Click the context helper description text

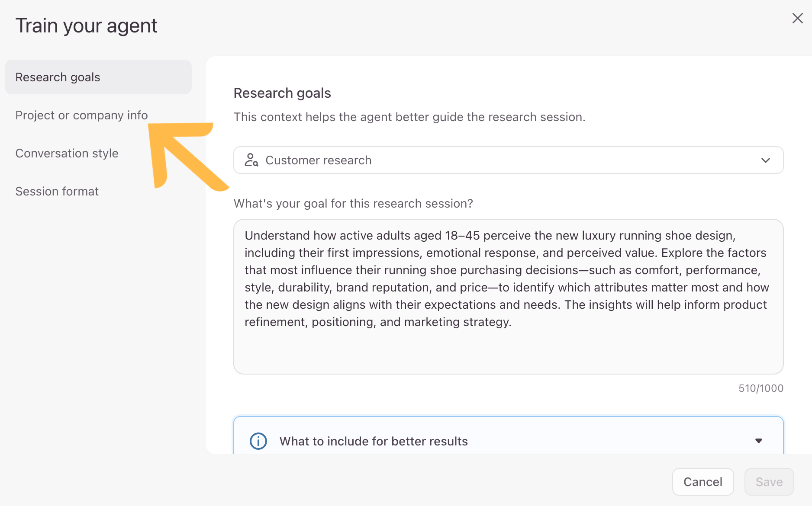tap(409, 117)
